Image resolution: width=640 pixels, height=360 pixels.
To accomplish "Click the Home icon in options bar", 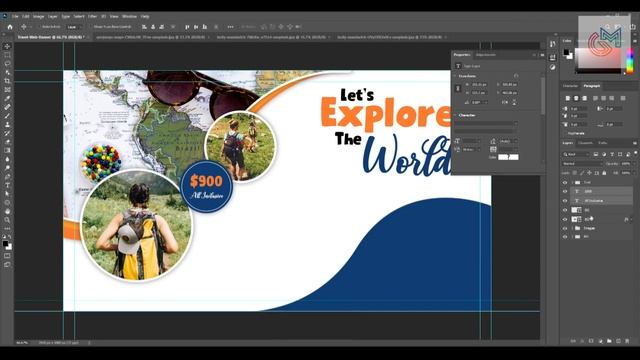I will point(10,27).
